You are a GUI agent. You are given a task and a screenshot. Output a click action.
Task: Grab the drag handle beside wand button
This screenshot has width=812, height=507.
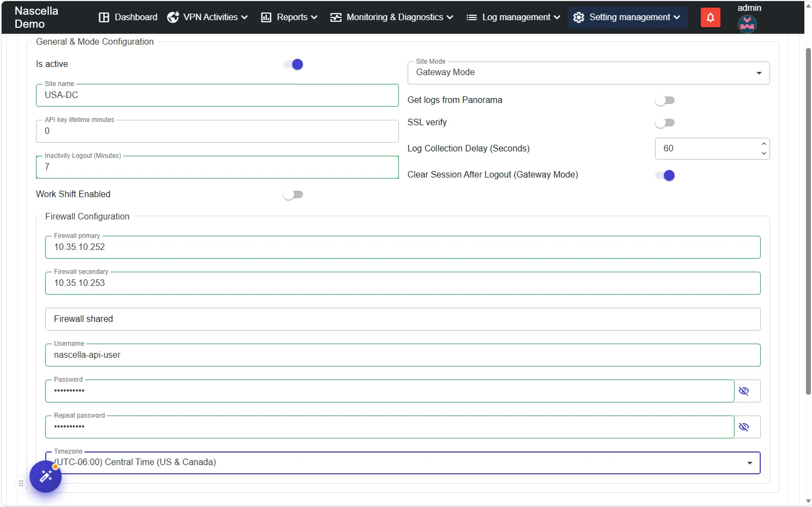(21, 483)
